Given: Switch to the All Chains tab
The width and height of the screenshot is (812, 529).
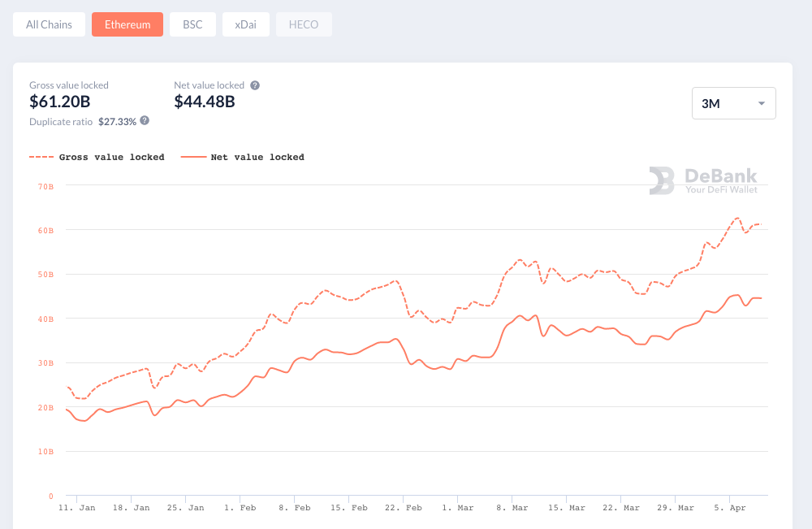Looking at the screenshot, I should (49, 24).
